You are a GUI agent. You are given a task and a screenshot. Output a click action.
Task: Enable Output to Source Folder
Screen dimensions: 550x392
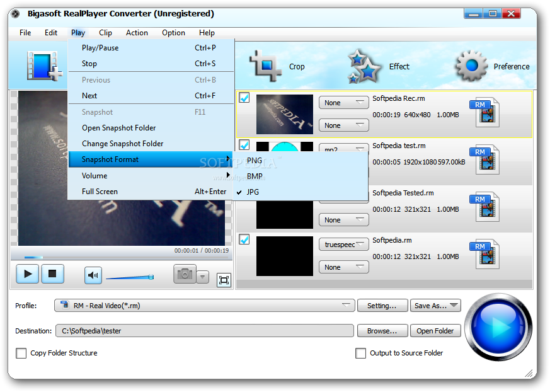tap(360, 353)
